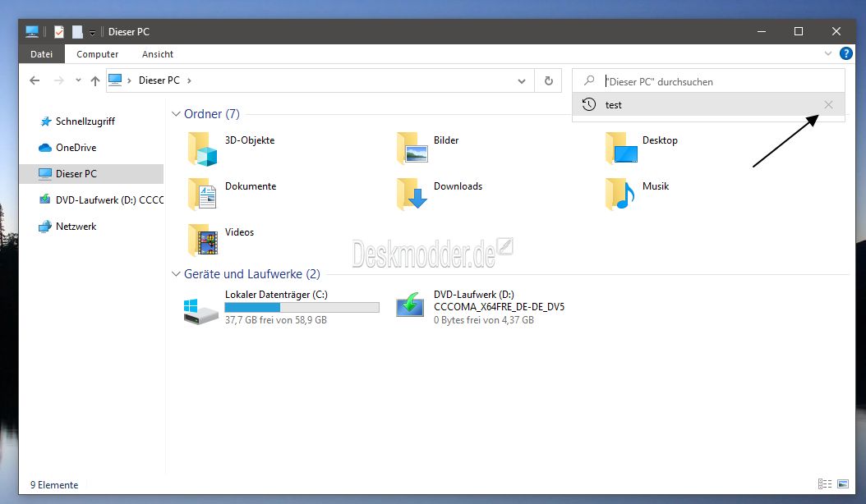This screenshot has height=504, width=866.
Task: Select the Videos folder icon
Action: [203, 240]
